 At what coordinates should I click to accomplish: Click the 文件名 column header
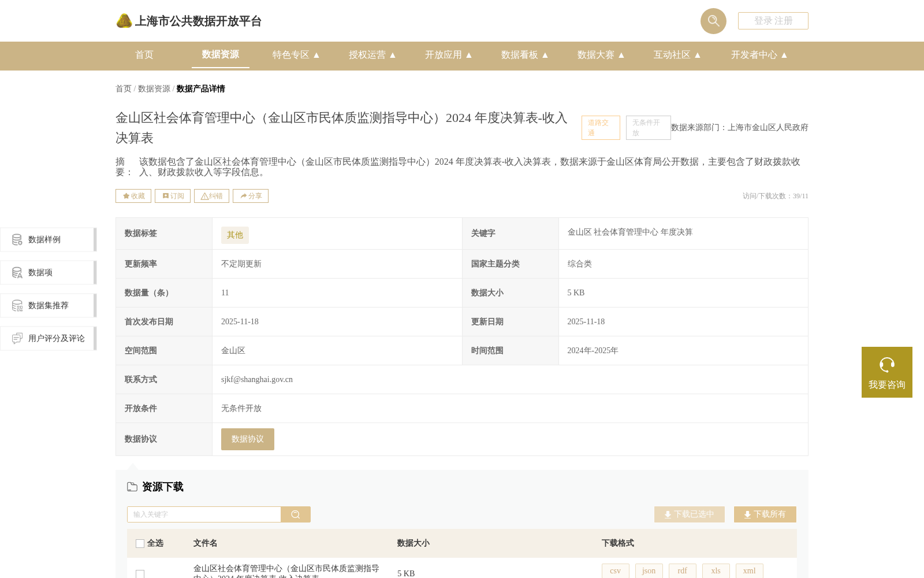[206, 543]
